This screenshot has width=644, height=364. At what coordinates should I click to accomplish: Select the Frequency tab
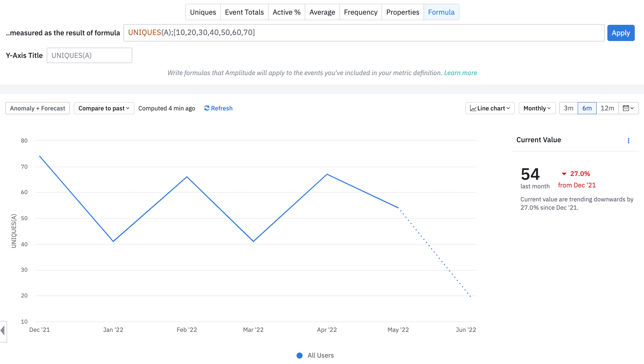[361, 12]
